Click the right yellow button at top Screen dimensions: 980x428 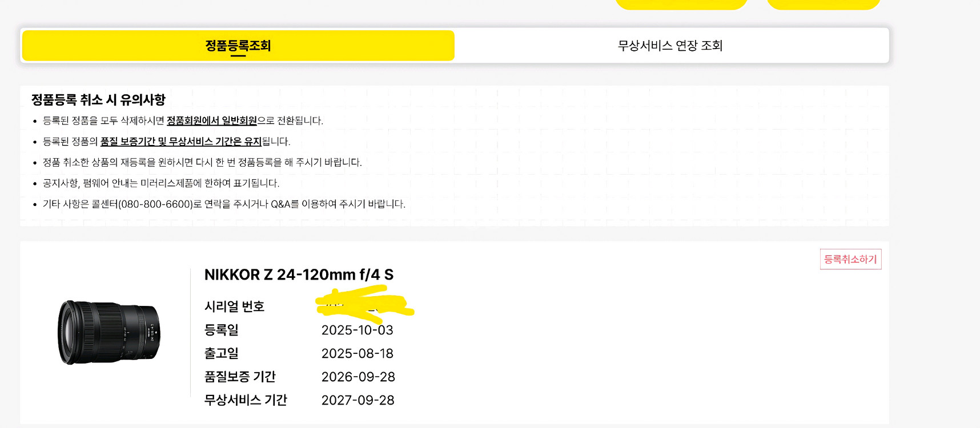tap(823, 3)
